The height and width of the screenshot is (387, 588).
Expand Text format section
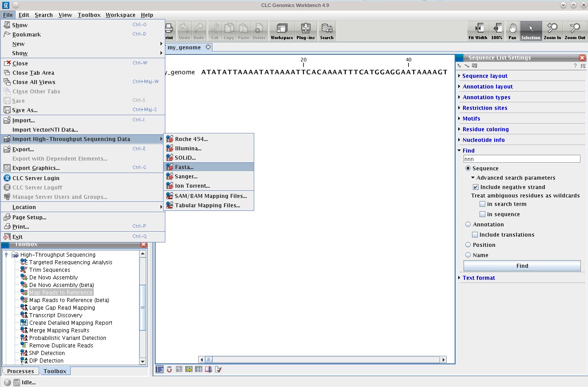coord(478,278)
